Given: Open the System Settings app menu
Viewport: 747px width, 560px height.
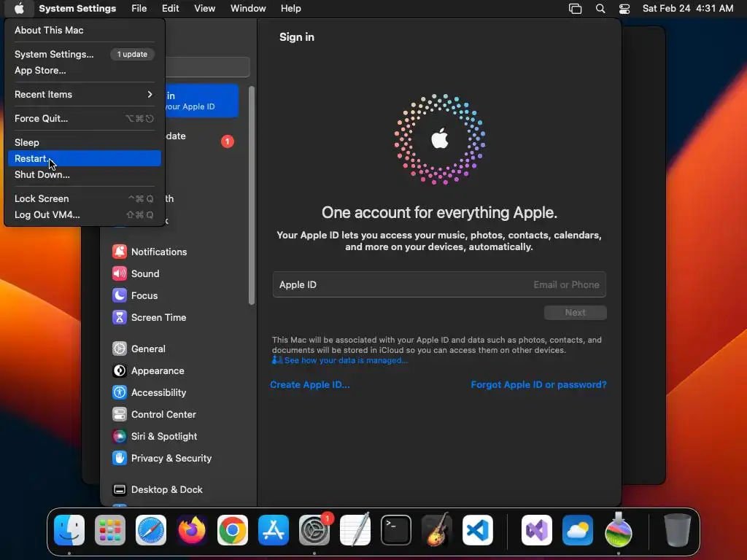Looking at the screenshot, I should click(77, 9).
